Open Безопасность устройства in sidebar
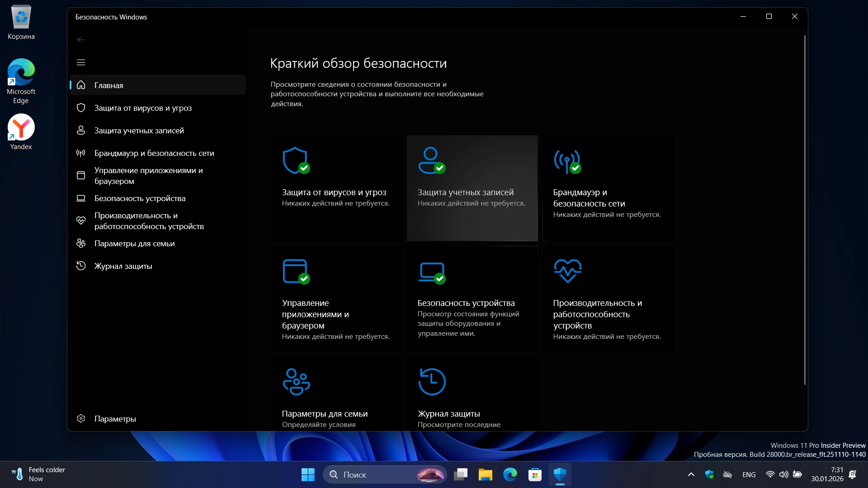 pyautogui.click(x=140, y=198)
